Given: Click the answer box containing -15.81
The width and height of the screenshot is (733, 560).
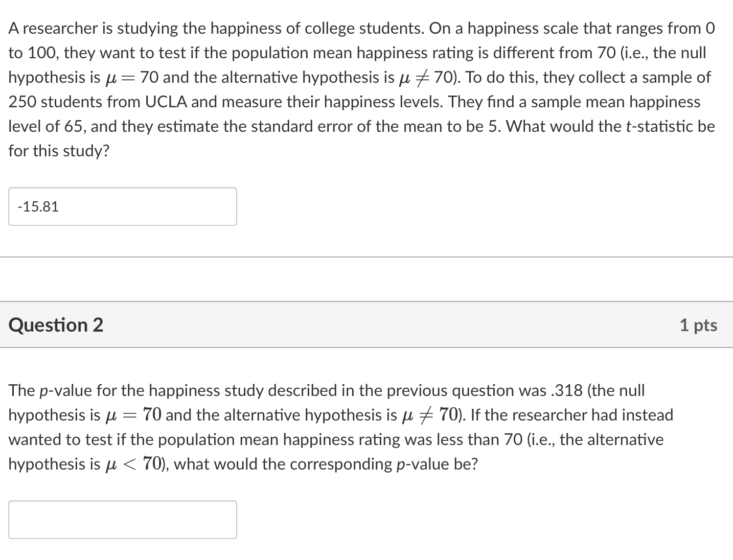Looking at the screenshot, I should 122,206.
